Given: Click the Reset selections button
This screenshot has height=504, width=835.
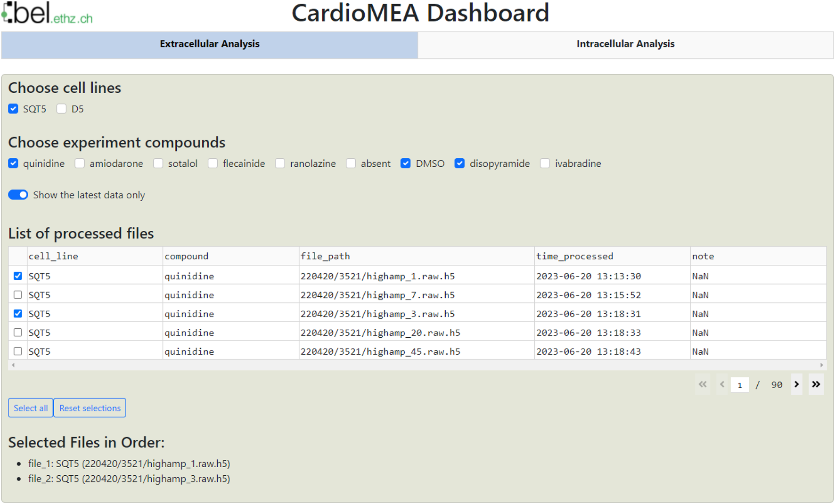Looking at the screenshot, I should pos(90,408).
